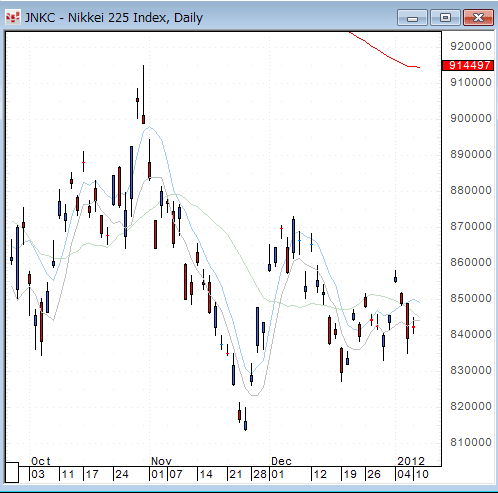Select the 880000 price axis label

471,190
